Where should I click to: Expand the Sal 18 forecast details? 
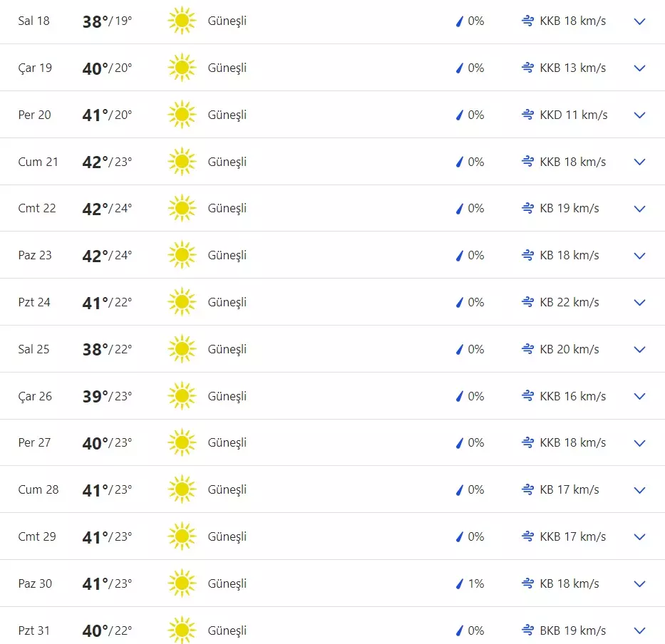point(639,21)
